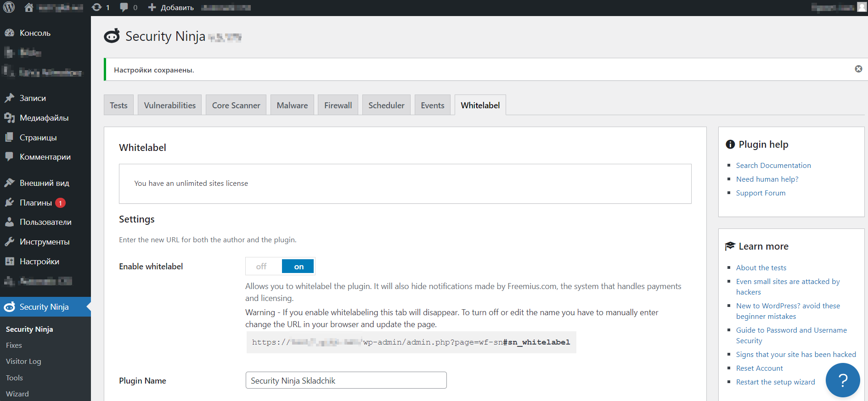The image size is (868, 401).
Task: Dismiss the settings saved notice
Action: click(858, 69)
